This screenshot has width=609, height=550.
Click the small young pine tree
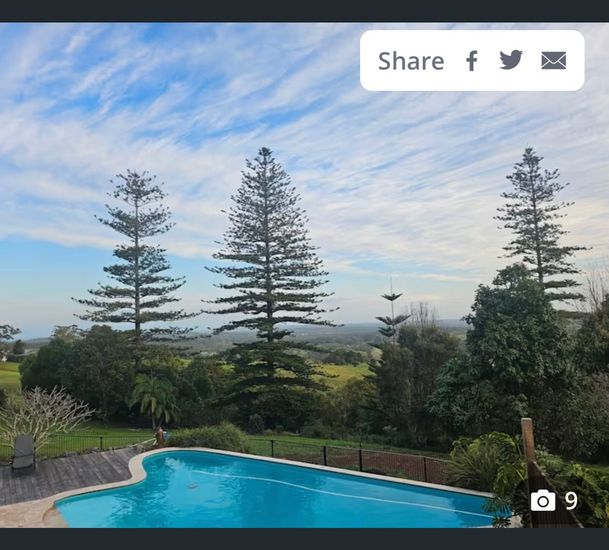click(x=392, y=311)
